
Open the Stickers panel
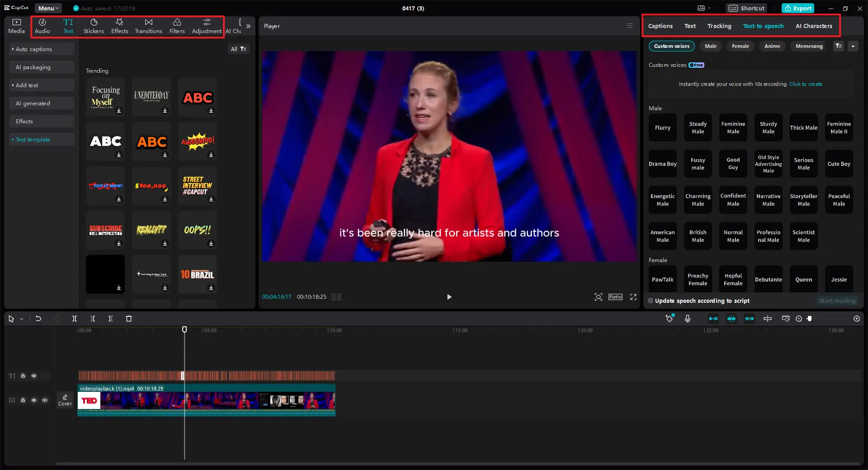coord(94,26)
